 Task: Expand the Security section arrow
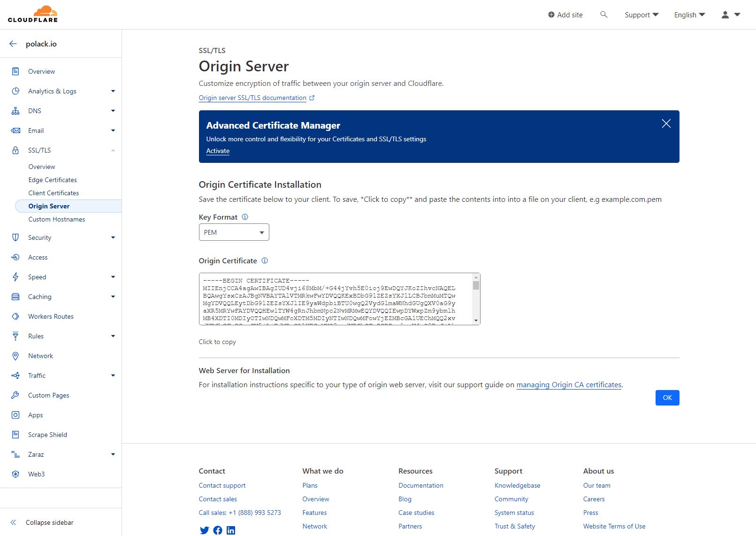click(113, 237)
